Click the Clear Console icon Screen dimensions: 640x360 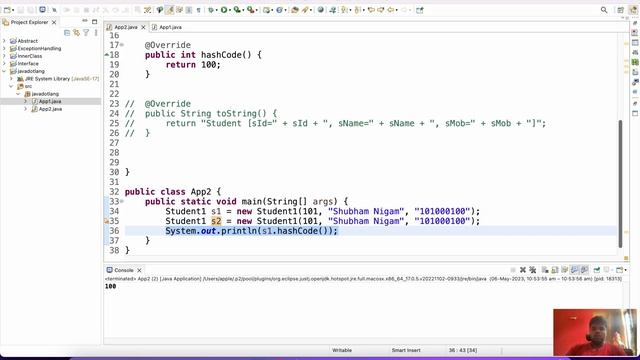[x=545, y=270]
